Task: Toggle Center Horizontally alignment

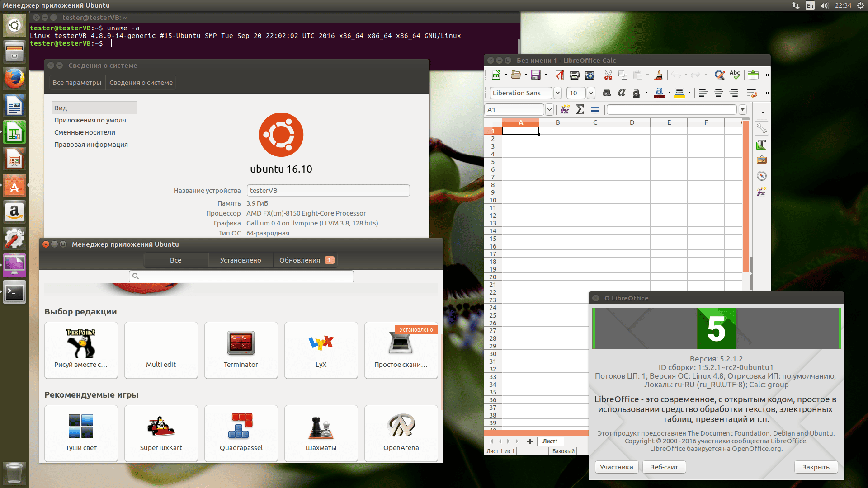Action: [718, 93]
